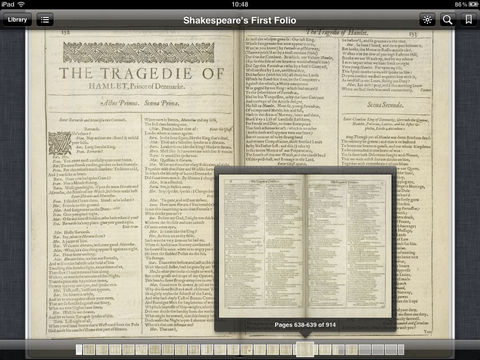480x360 pixels.
Task: Return to the Library
Action: pos(17,20)
